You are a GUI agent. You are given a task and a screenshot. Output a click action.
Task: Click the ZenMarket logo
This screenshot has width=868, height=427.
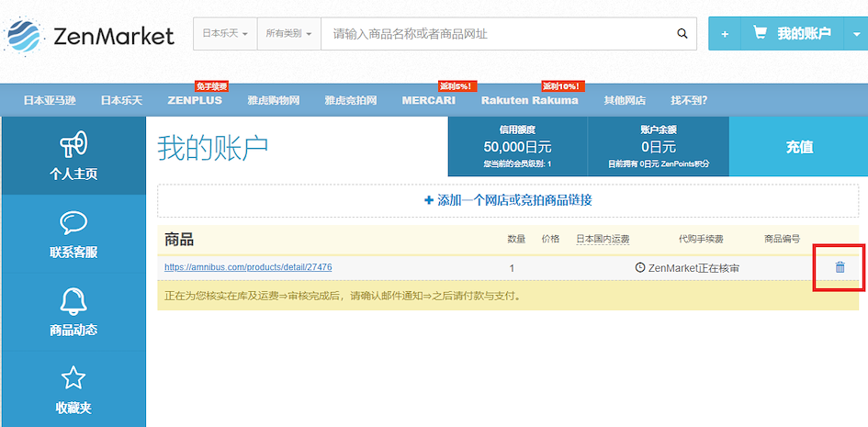click(89, 35)
